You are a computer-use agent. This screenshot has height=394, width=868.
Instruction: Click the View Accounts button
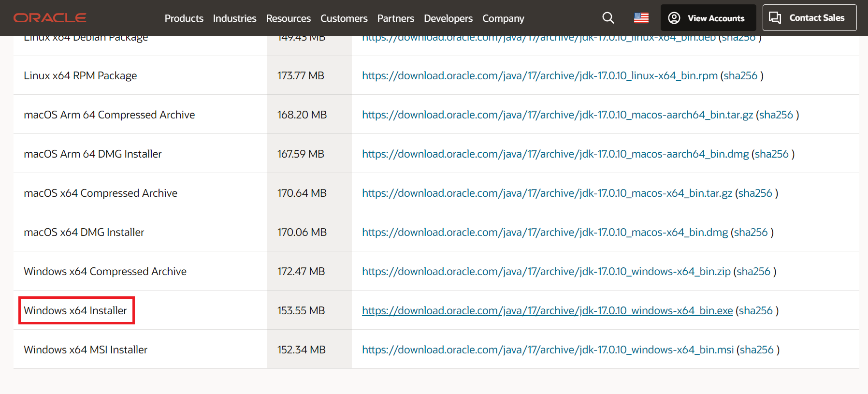pos(708,18)
